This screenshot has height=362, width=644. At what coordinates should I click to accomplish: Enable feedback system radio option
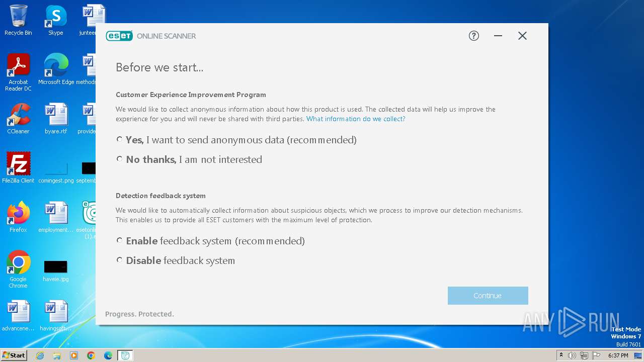tap(119, 240)
